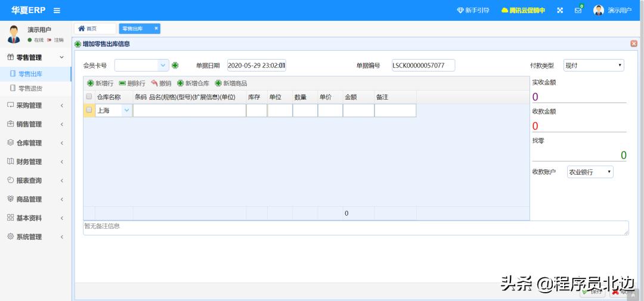Click the 单价 cell in first row
Image resolution: width=644 pixels, height=301 pixels.
330,110
